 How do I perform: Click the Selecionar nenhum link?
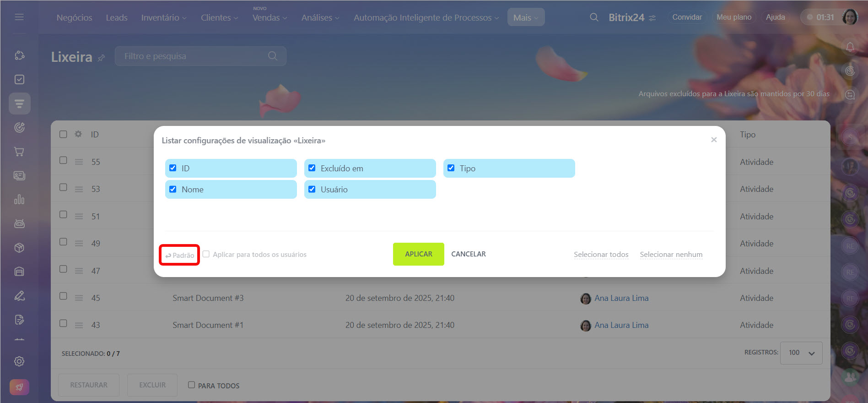[x=671, y=255]
